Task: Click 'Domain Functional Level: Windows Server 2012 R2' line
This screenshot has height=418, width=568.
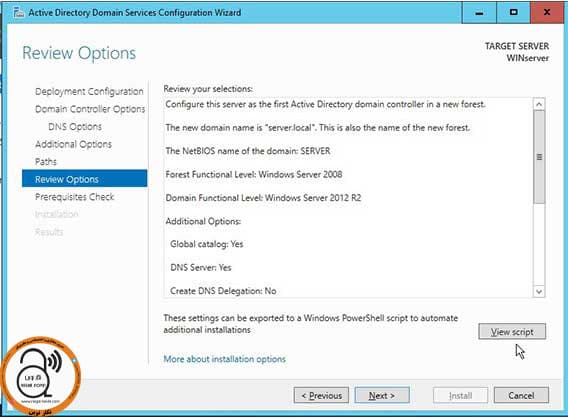Action: (x=263, y=198)
